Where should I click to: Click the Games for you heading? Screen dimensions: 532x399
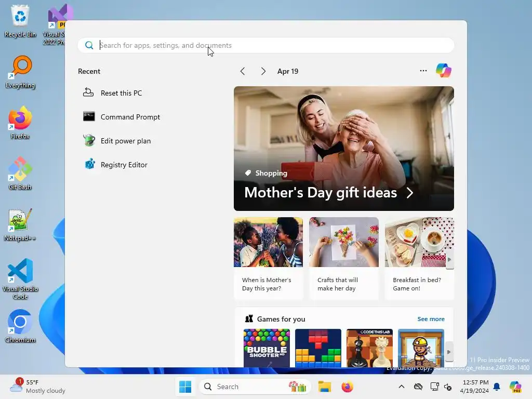281,319
